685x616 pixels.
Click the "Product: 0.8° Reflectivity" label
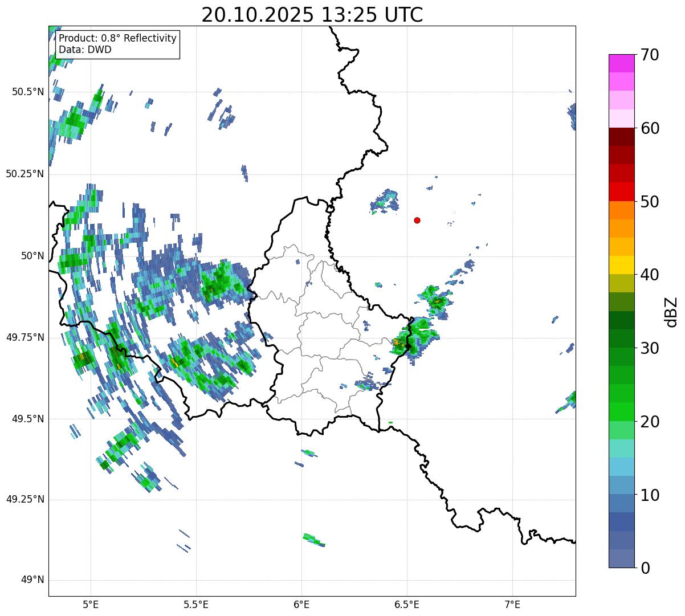coord(118,38)
